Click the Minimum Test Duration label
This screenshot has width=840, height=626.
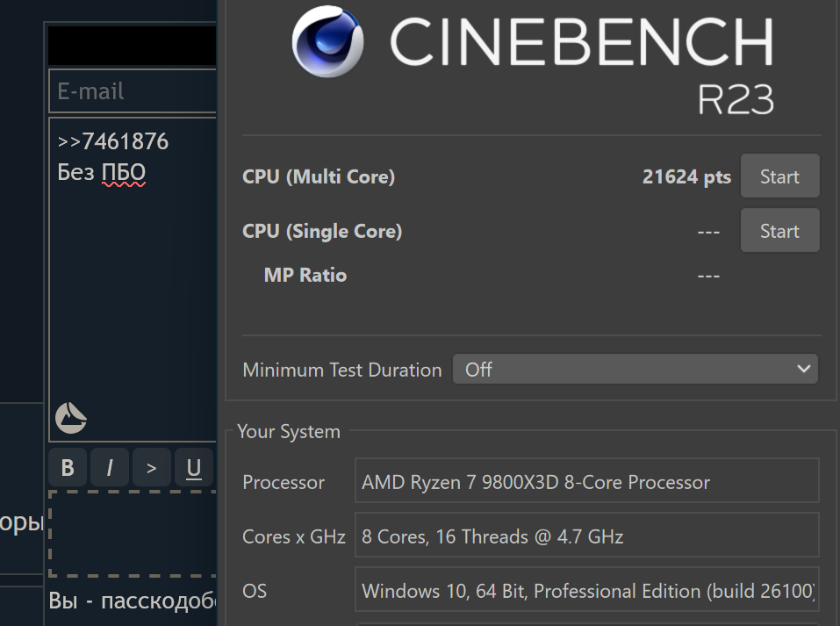click(341, 370)
